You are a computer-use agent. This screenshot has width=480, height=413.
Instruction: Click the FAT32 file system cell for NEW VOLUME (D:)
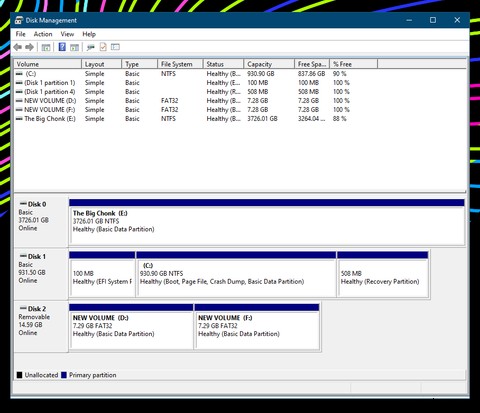point(169,101)
